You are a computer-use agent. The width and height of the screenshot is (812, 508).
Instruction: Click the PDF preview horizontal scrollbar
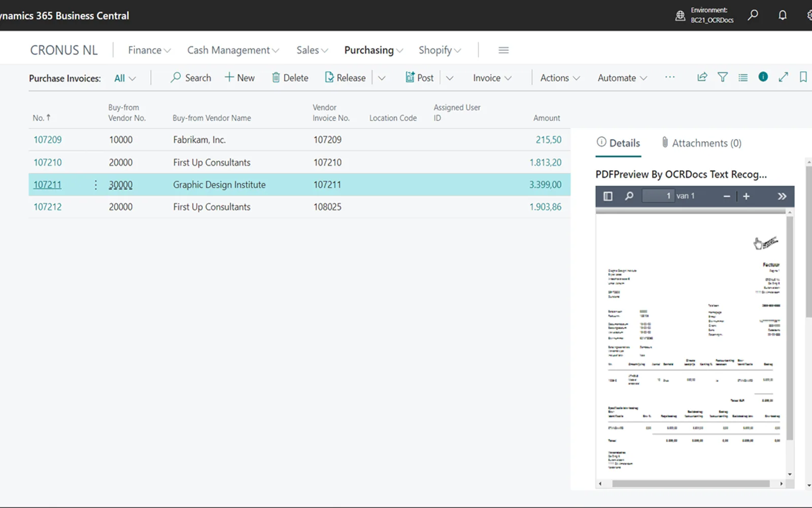pos(691,484)
